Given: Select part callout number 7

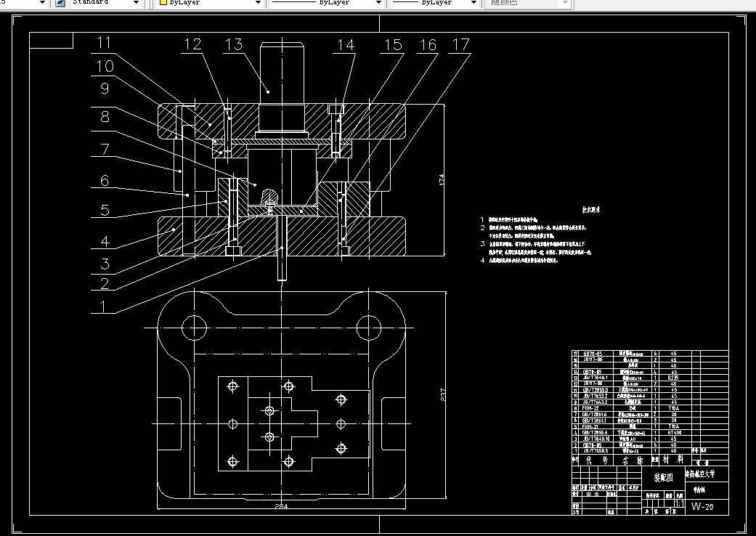Looking at the screenshot, I should click(x=105, y=149).
